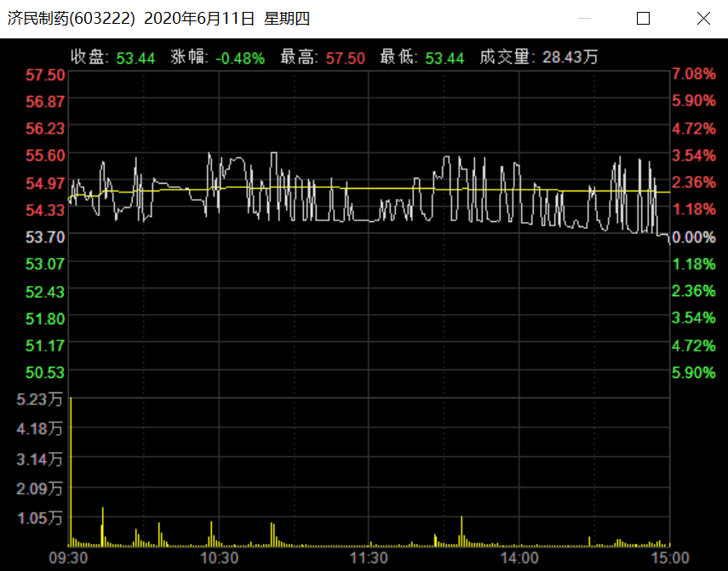Click the 0.00% baseline percentage label
Image resolution: width=728 pixels, height=571 pixels.
point(694,237)
